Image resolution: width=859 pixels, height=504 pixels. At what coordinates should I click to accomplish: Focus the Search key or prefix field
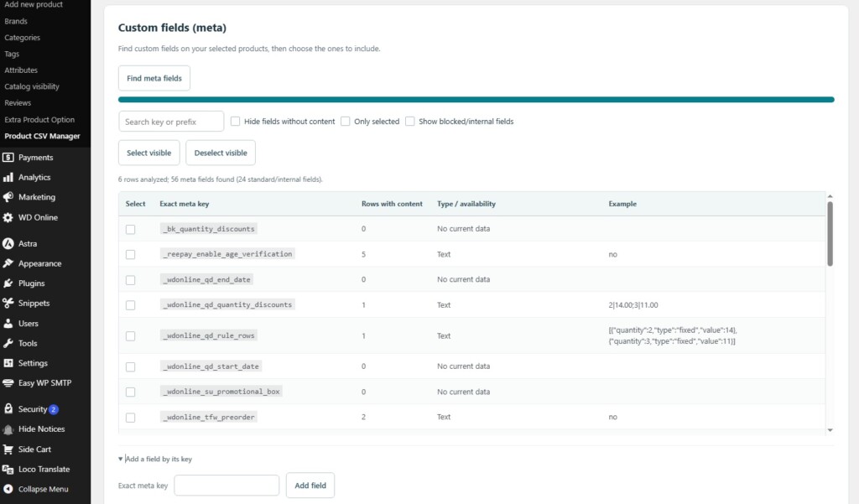(171, 122)
